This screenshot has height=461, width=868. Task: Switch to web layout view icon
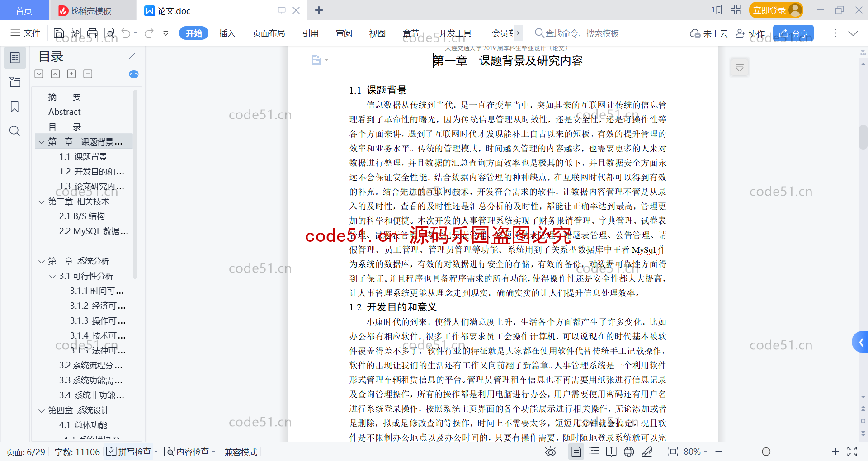[629, 452]
